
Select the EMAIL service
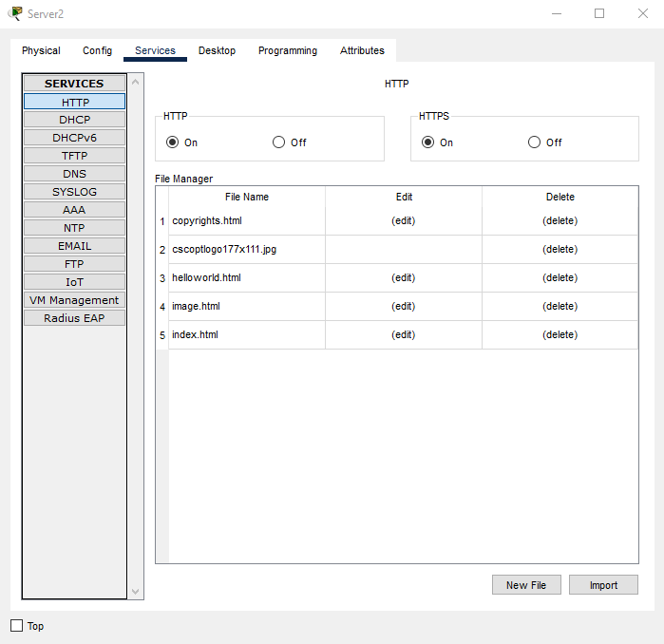tap(74, 246)
